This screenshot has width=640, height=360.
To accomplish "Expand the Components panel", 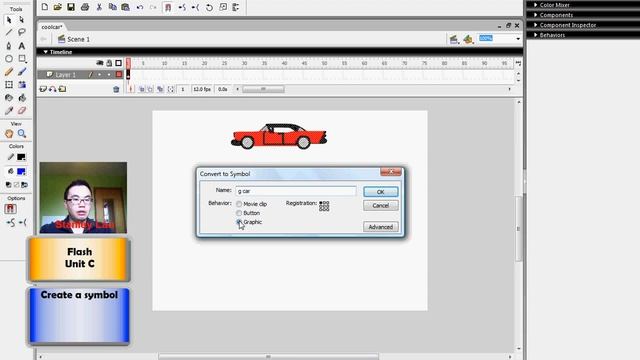I will coord(536,15).
